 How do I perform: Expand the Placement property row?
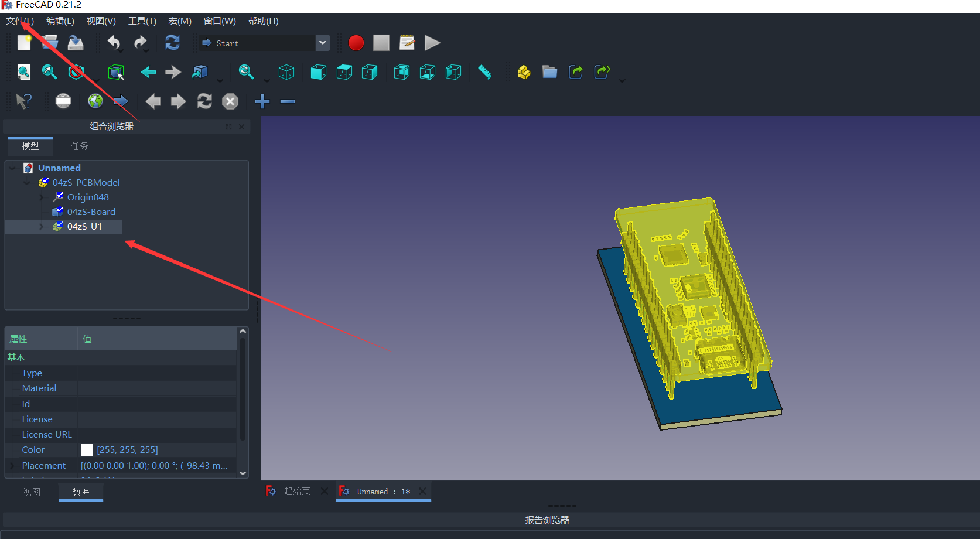(12, 466)
